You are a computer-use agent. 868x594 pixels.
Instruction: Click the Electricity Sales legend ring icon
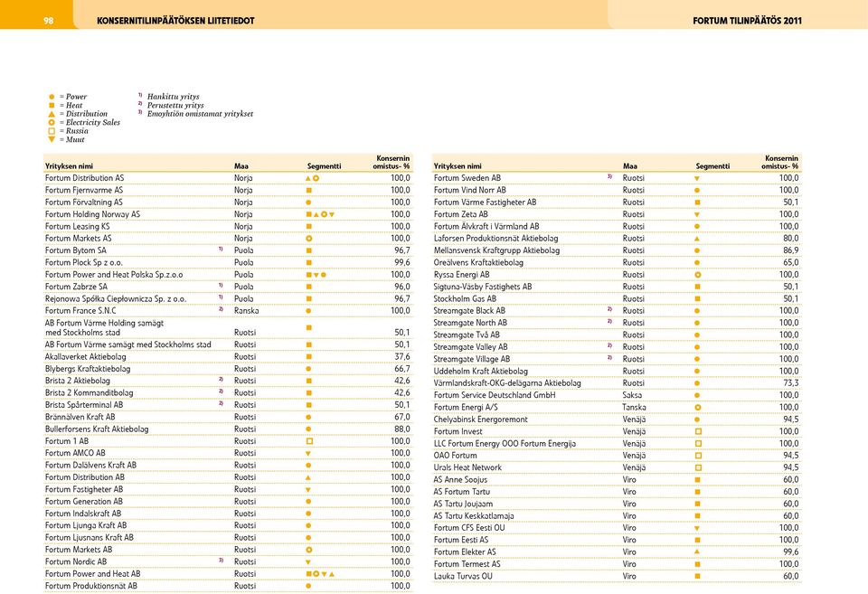tap(52, 122)
